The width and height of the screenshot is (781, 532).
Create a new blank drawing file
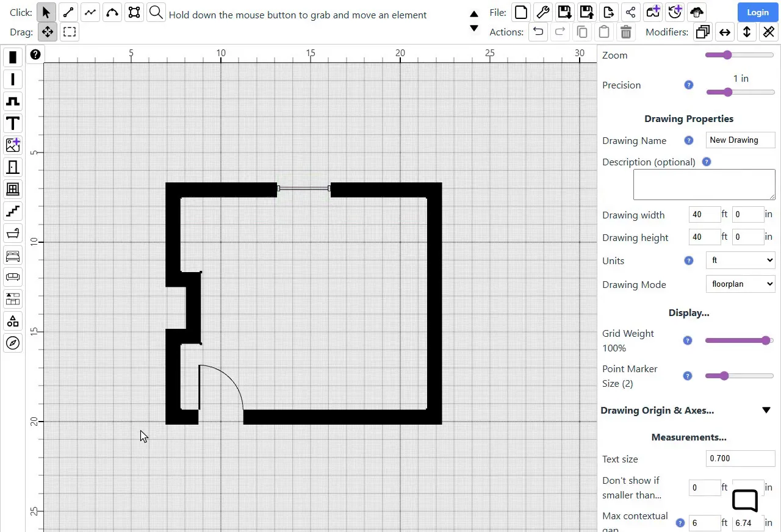(520, 12)
